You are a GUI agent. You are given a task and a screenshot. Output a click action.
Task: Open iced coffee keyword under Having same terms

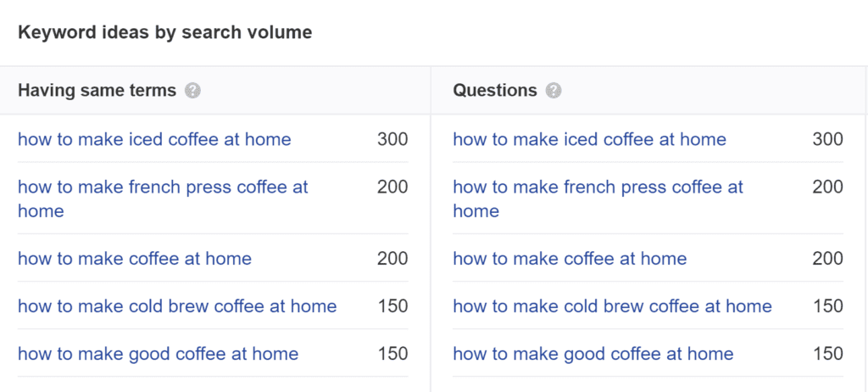(154, 139)
